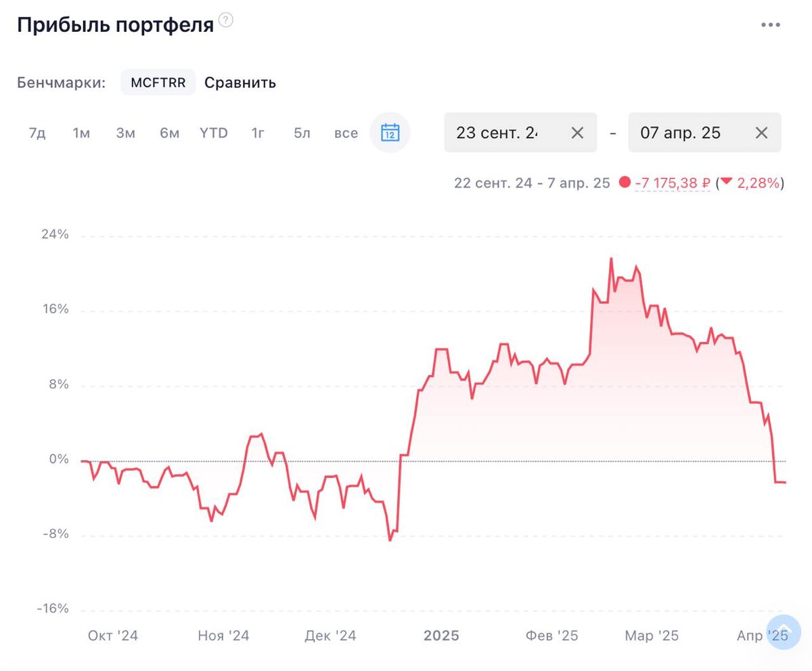This screenshot has height=671, width=812.
Task: Open the three-dots options menu
Action: point(771,25)
